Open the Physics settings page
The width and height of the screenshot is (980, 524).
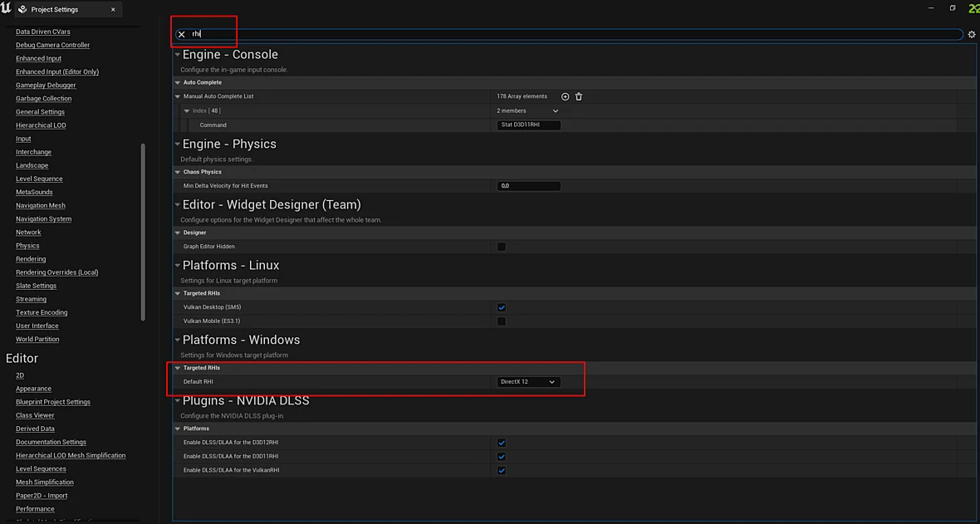[27, 246]
